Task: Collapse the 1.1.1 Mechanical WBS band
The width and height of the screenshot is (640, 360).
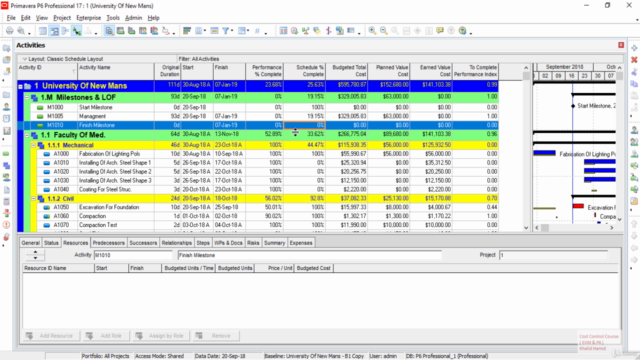Action: [x=33, y=145]
